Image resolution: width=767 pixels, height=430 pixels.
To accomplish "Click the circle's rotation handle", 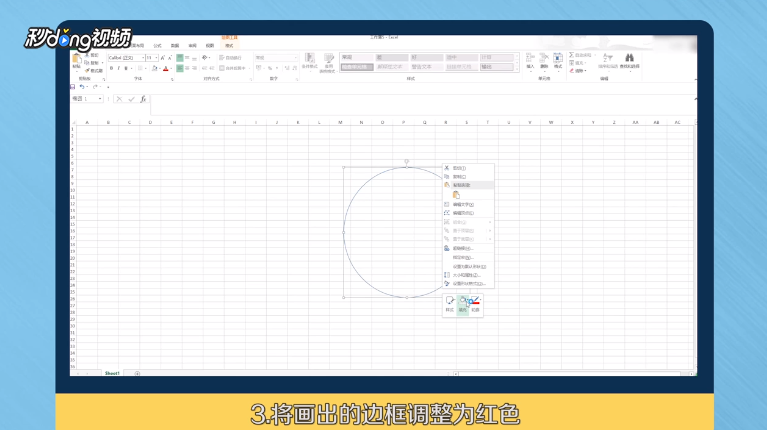I will (x=406, y=161).
